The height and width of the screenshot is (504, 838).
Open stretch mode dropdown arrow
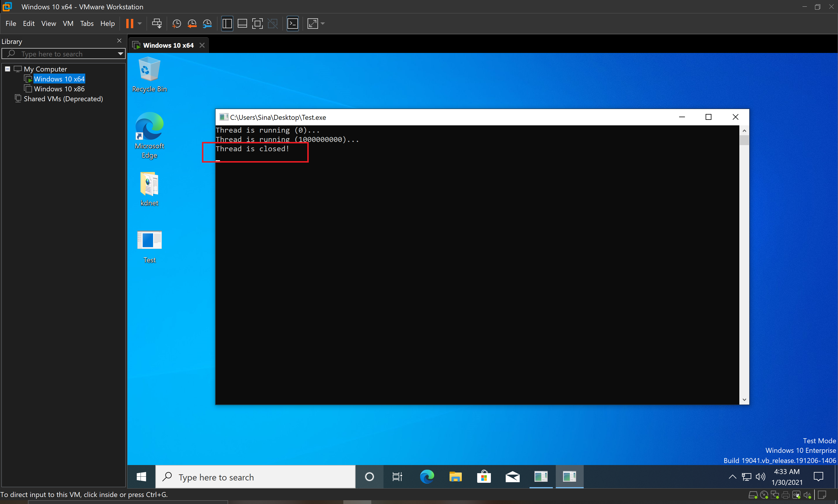[x=323, y=24]
